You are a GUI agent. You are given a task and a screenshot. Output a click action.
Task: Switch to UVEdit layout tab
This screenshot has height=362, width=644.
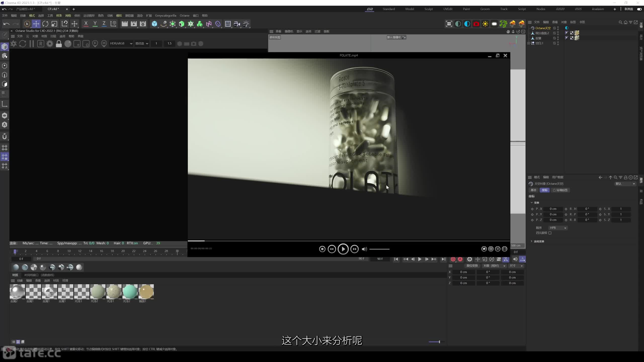pos(448,9)
